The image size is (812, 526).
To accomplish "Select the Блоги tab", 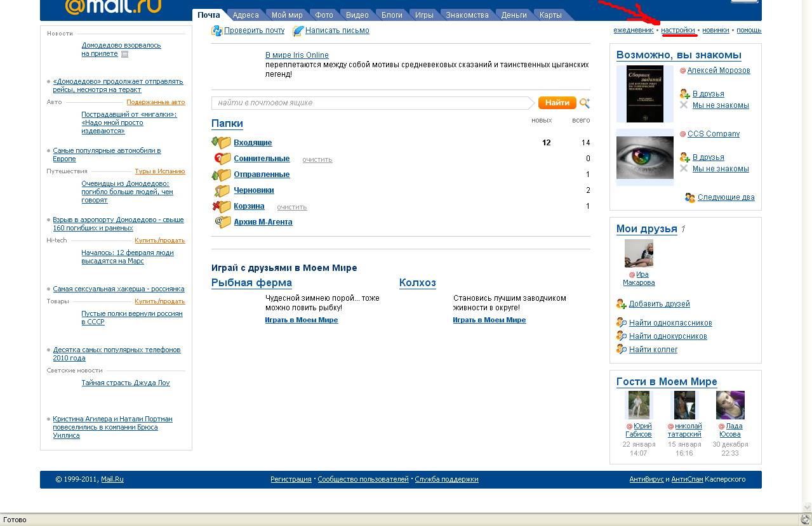I will click(392, 15).
